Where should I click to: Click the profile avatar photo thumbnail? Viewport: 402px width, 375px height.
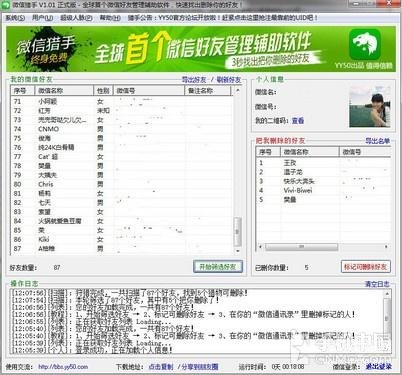click(369, 107)
